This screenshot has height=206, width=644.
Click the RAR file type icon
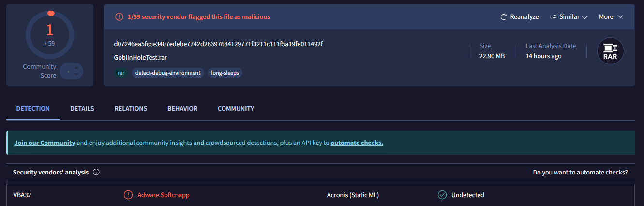tap(610, 51)
